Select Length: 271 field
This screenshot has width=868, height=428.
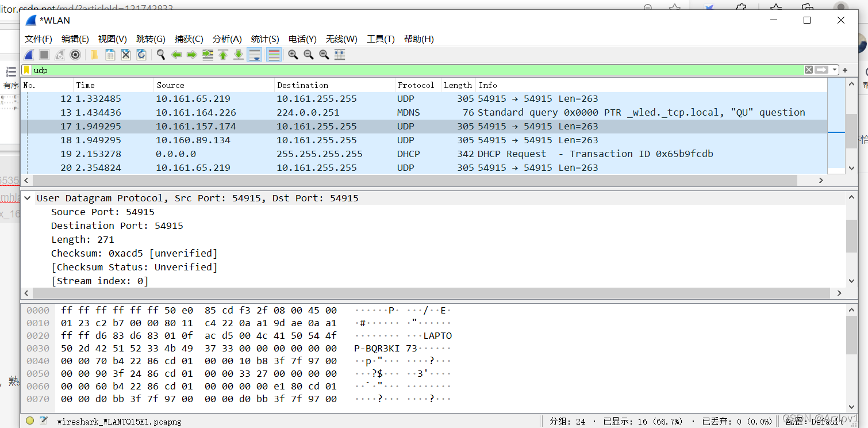pos(83,239)
